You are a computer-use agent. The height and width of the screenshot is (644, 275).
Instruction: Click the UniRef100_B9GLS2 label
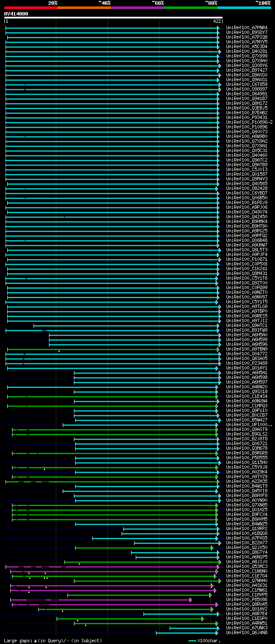247,434
